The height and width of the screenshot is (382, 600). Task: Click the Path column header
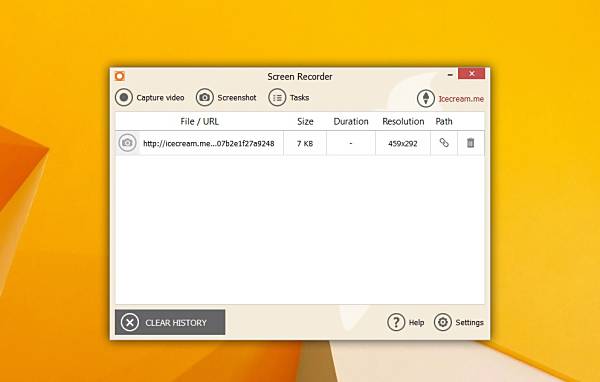pyautogui.click(x=444, y=121)
